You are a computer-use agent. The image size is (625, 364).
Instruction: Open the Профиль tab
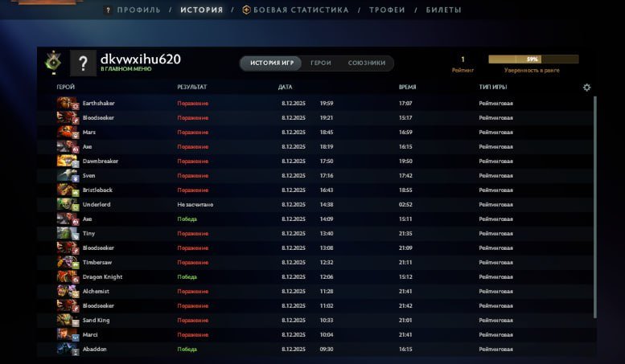[138, 10]
